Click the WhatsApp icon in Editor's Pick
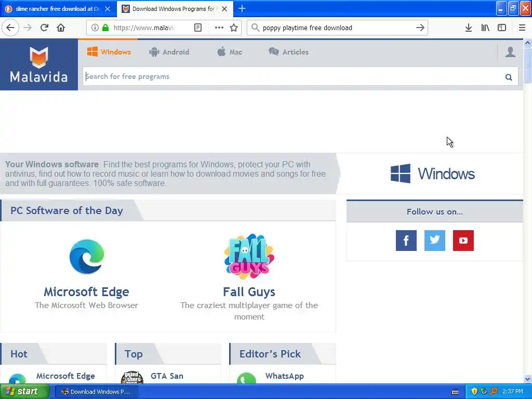 click(x=246, y=378)
